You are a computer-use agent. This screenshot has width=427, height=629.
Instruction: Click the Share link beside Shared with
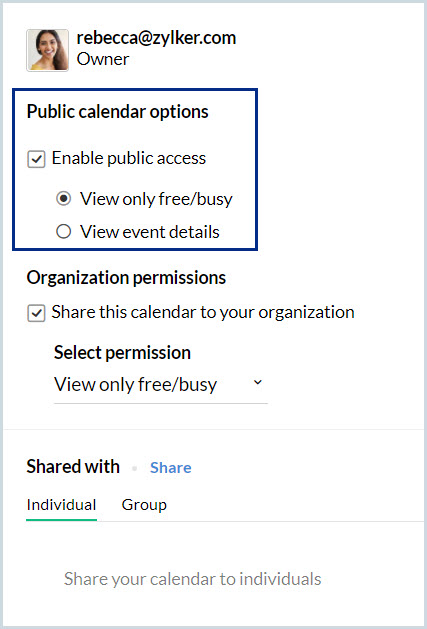(x=171, y=468)
